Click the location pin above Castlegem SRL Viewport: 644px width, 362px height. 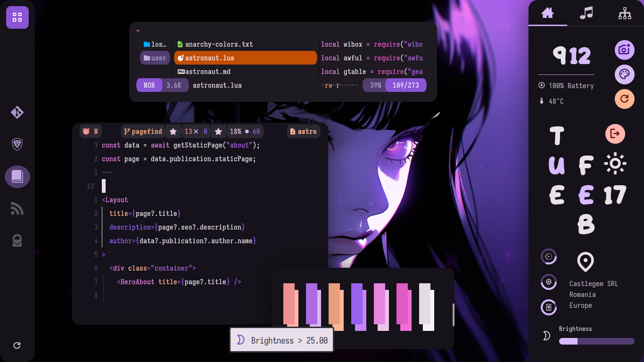tap(586, 262)
